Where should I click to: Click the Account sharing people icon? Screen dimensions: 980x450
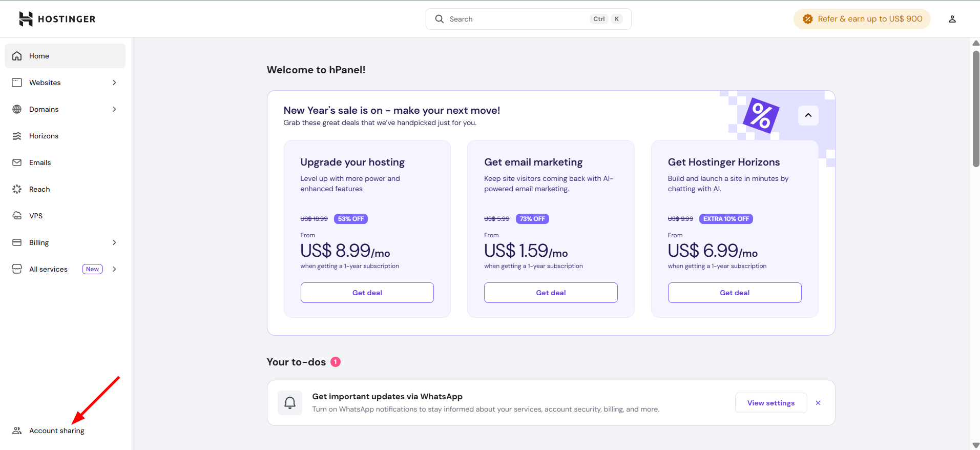(17, 431)
